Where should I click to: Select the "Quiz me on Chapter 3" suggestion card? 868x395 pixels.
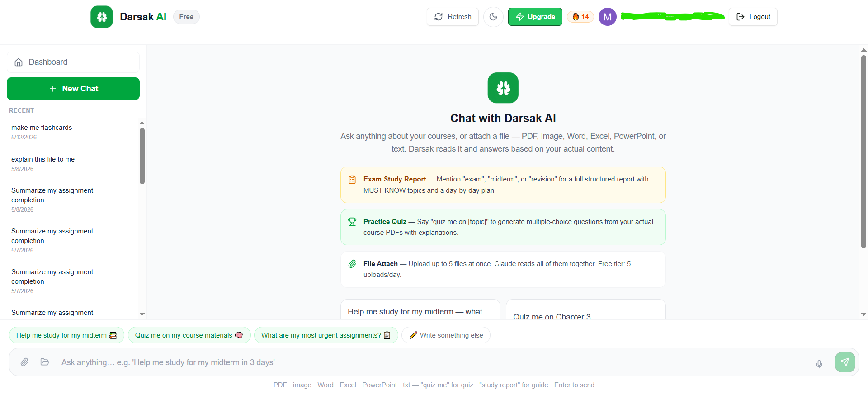coord(586,310)
